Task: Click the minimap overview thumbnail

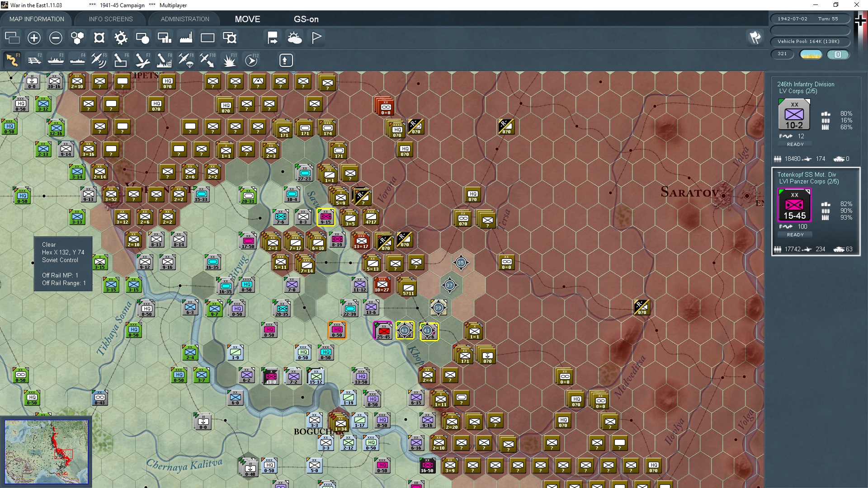Action: pyautogui.click(x=47, y=452)
